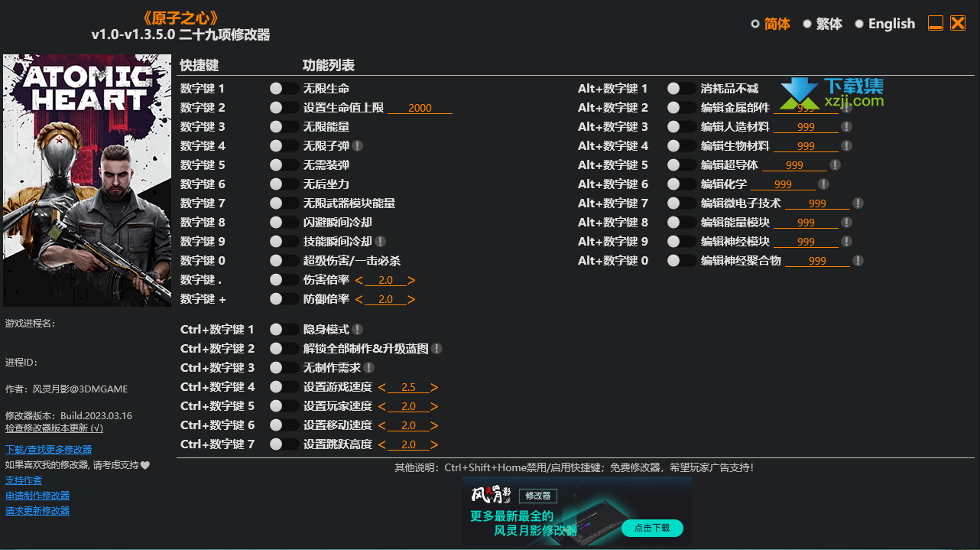Click the info icon beside 编辑化学
The image size is (980, 550).
point(823,184)
